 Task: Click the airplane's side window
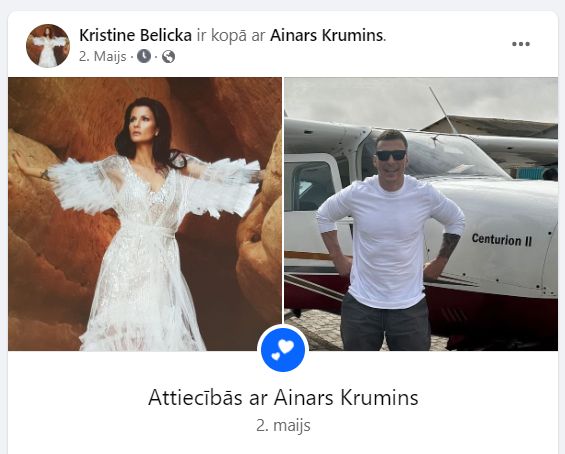click(x=313, y=185)
